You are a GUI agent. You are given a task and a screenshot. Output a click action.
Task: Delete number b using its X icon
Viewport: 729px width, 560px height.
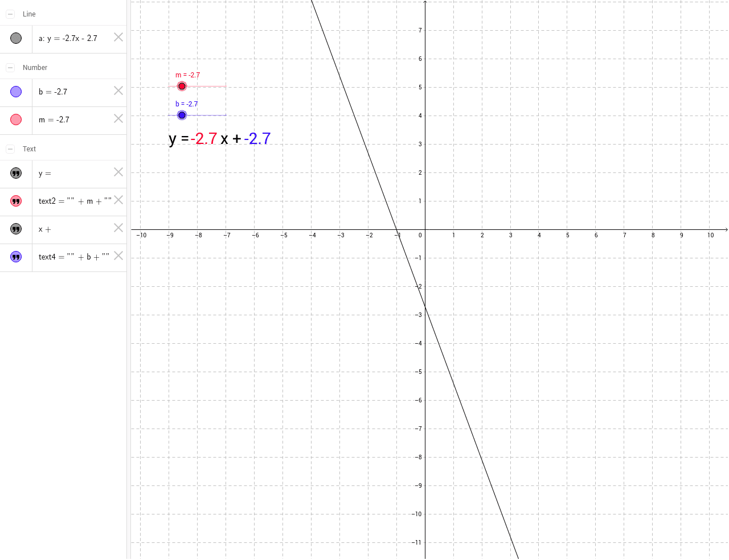pos(118,90)
